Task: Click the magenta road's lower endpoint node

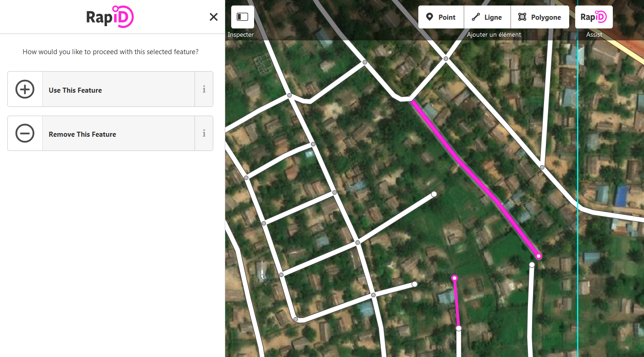Action: click(539, 256)
